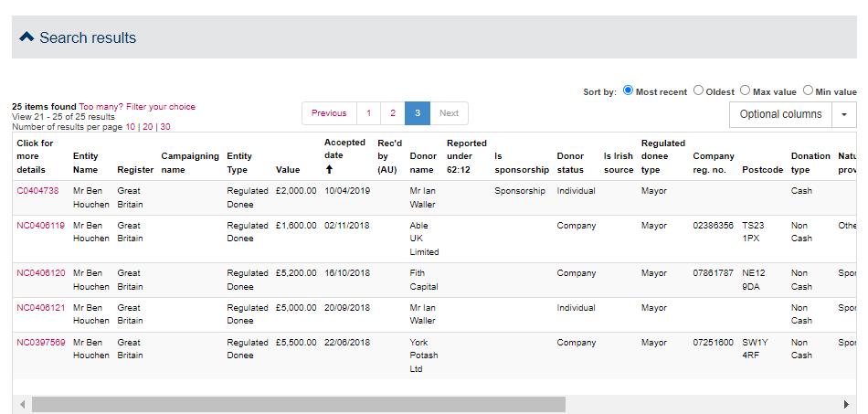Open donation record C0404738
The height and width of the screenshot is (414, 868).
pyautogui.click(x=37, y=191)
